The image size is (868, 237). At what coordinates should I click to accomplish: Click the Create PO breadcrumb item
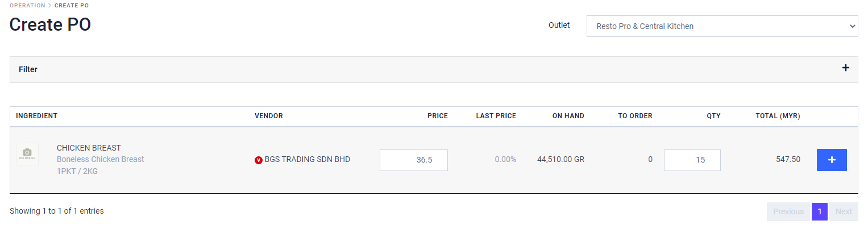point(72,6)
